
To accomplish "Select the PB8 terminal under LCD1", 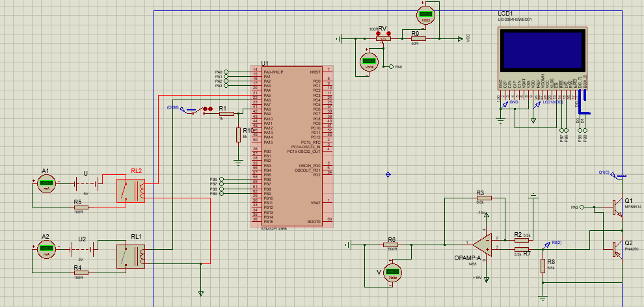I will pos(585,131).
